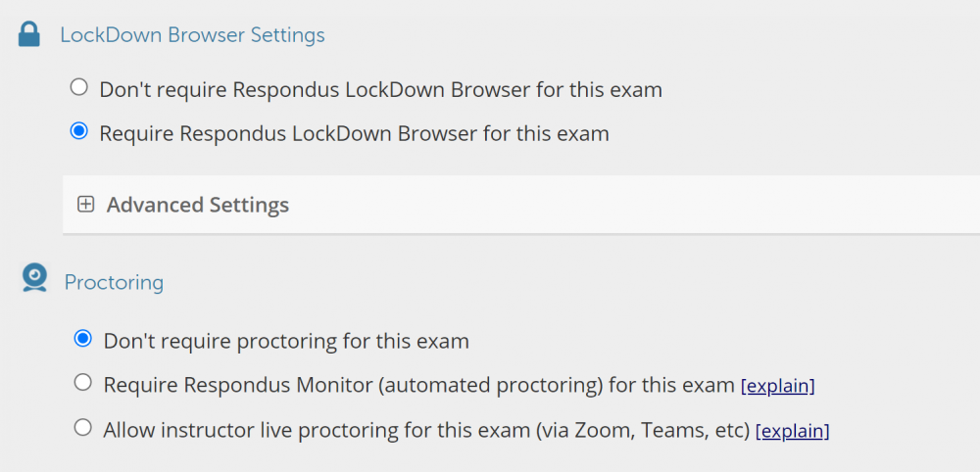Click the LockDown Browser Settings heading
The width and height of the screenshot is (980, 472).
192,35
